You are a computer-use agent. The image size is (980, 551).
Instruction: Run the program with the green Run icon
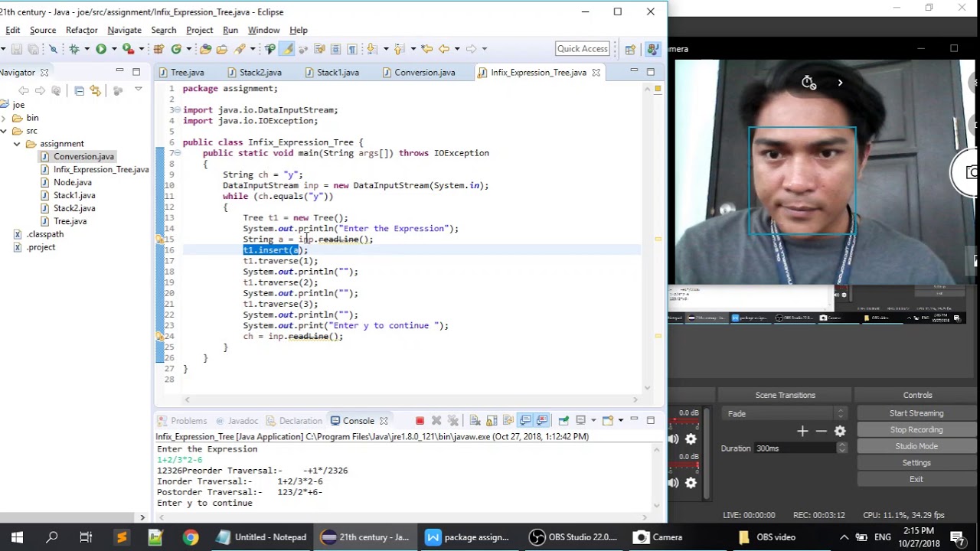coord(101,49)
